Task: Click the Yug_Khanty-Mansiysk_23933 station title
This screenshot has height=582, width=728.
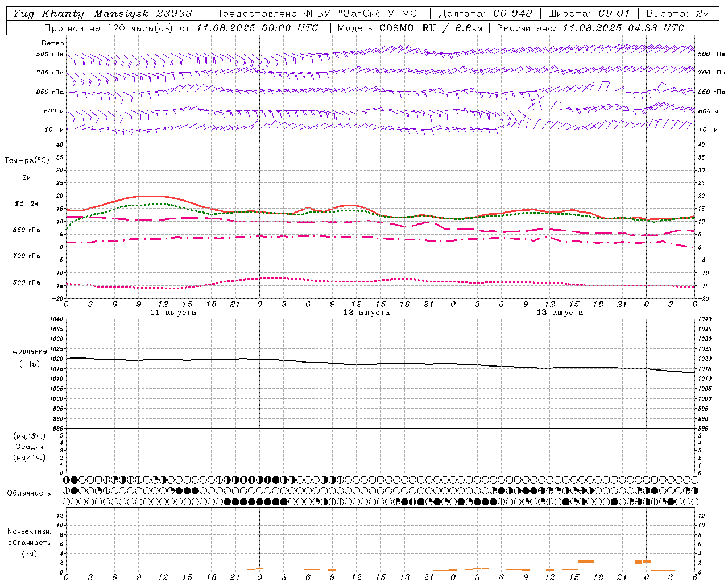Action: [x=103, y=14]
